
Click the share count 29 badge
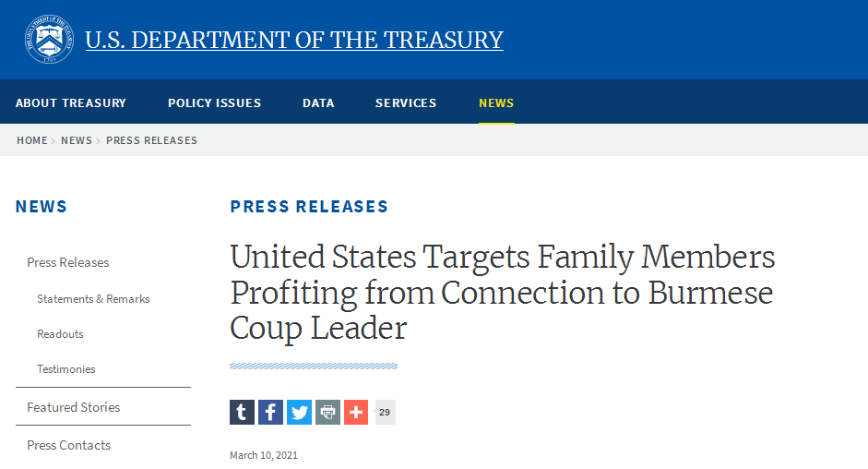(385, 413)
